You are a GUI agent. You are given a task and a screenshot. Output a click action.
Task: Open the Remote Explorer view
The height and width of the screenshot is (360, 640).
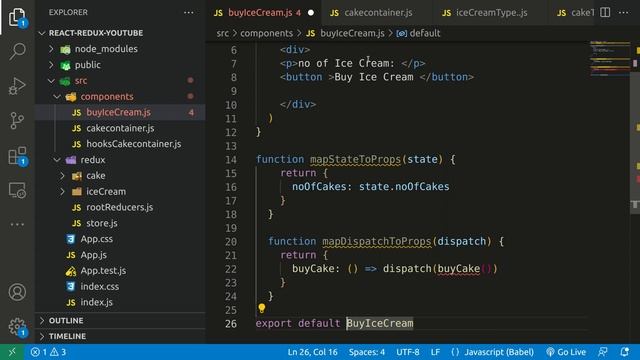click(x=17, y=190)
